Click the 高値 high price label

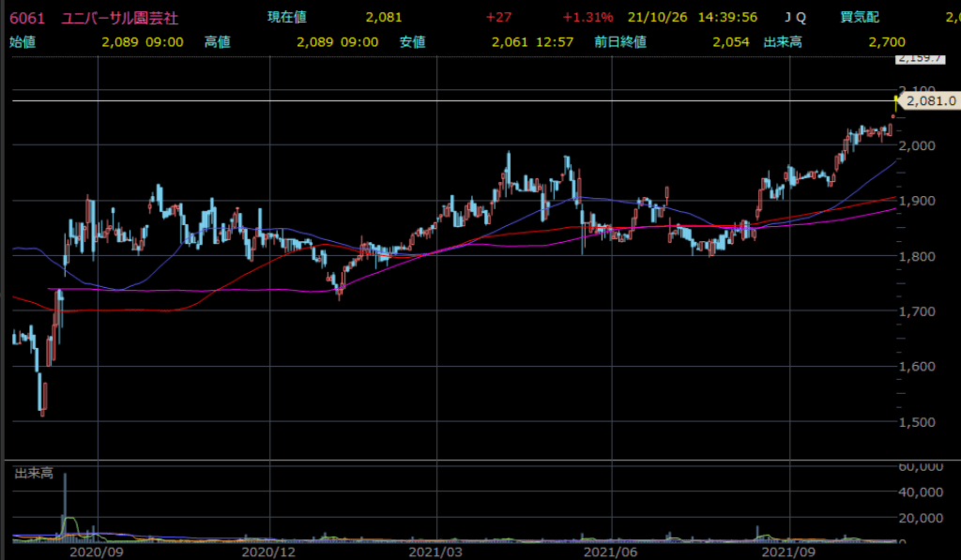coord(218,41)
